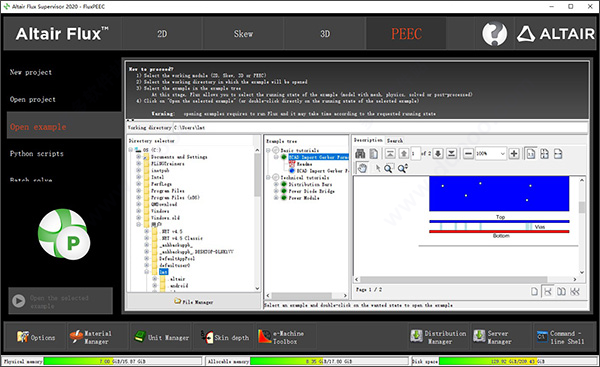Click the zoom in plus button
The height and width of the screenshot is (367, 600).
tap(514, 154)
